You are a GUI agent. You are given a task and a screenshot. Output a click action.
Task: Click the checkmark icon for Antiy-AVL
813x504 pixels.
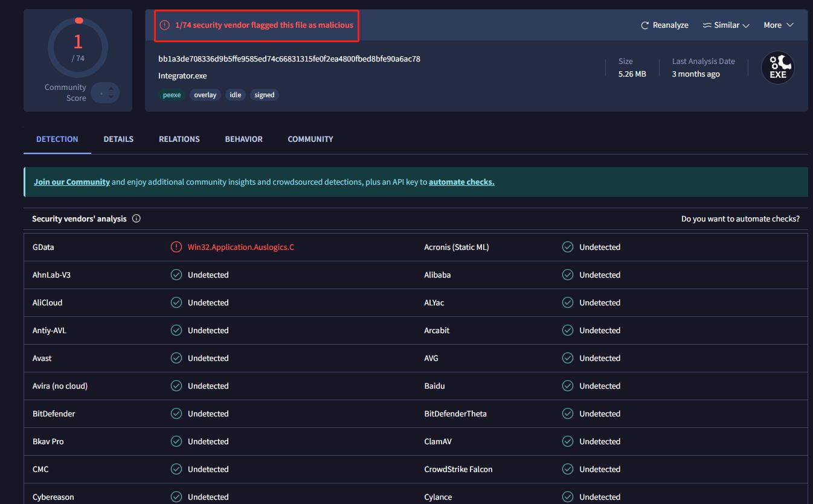click(176, 330)
